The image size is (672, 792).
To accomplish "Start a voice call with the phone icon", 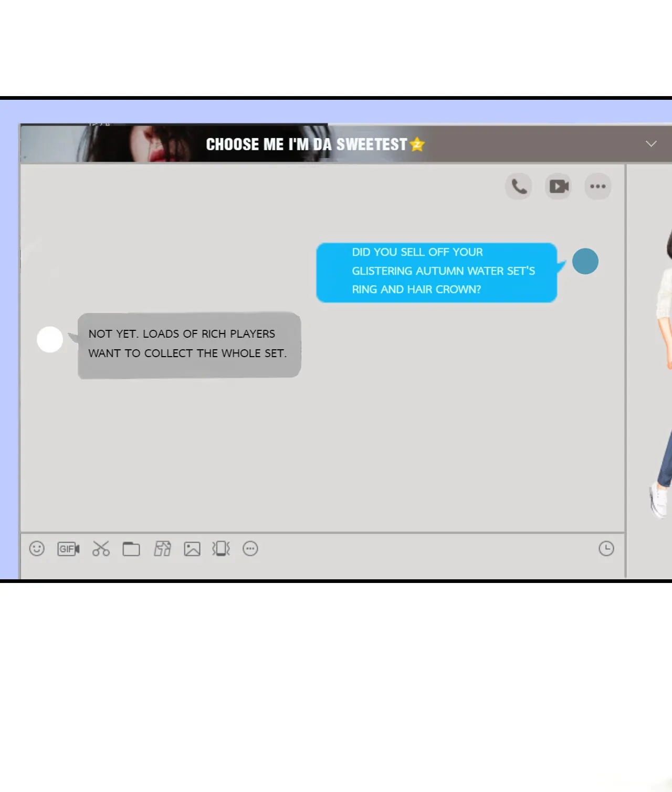I will (x=519, y=186).
